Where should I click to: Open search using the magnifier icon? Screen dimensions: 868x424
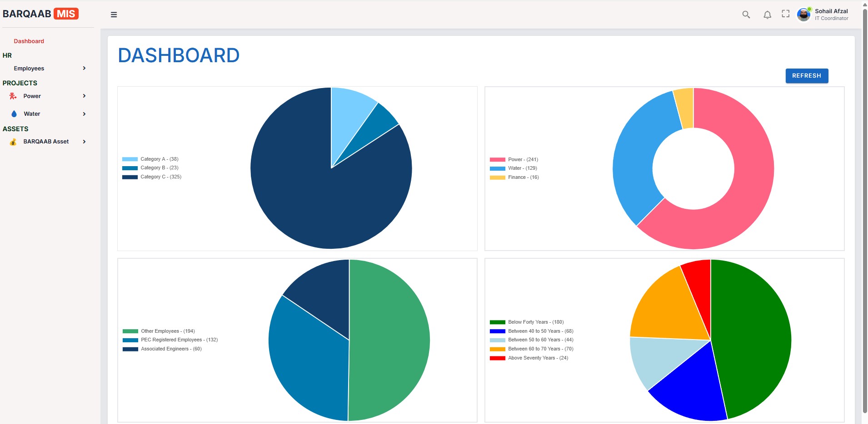click(746, 15)
